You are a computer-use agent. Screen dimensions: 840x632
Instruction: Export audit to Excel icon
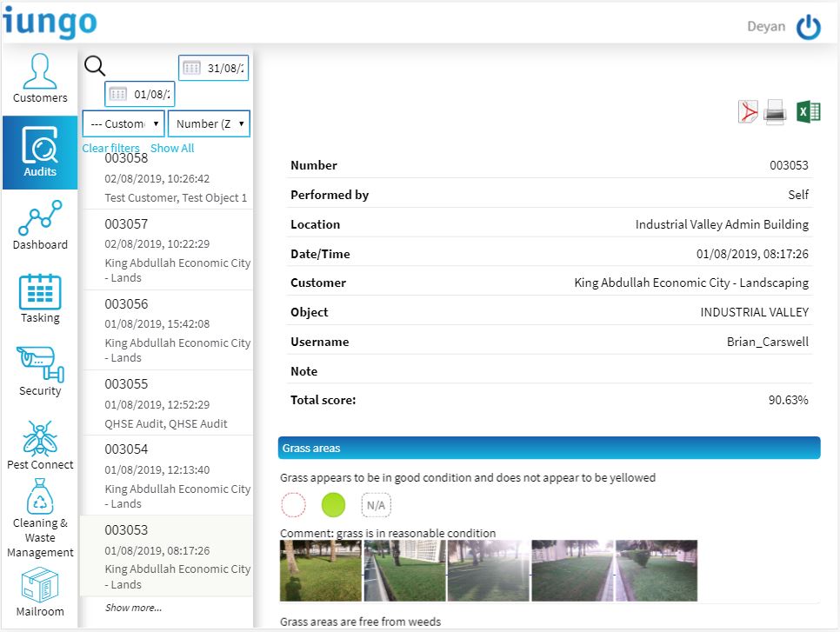point(809,112)
